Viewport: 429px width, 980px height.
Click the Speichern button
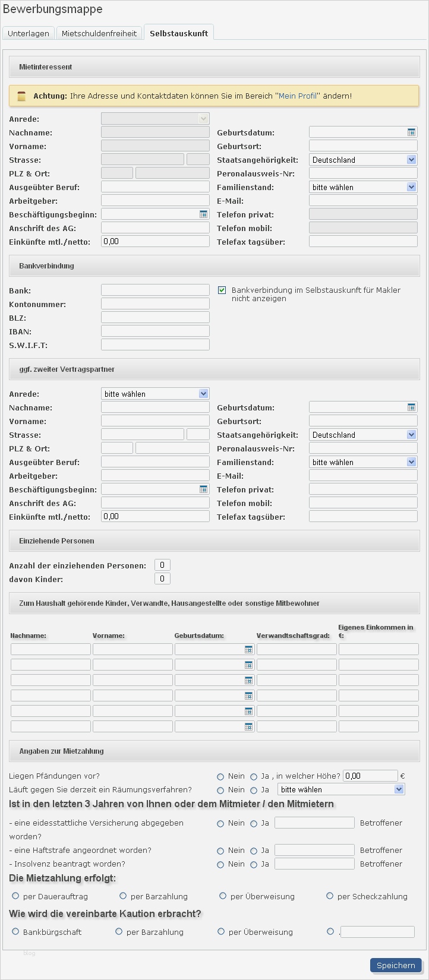395,965
